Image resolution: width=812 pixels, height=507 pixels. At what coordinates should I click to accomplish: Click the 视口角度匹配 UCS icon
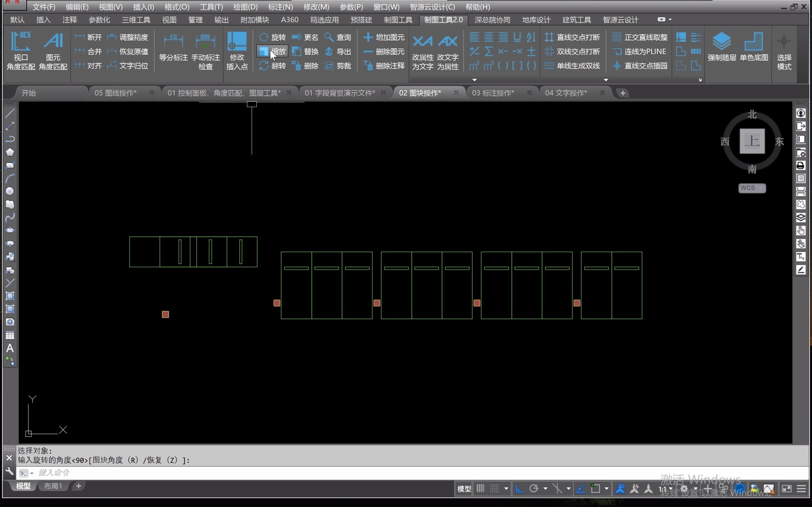pyautogui.click(x=20, y=41)
